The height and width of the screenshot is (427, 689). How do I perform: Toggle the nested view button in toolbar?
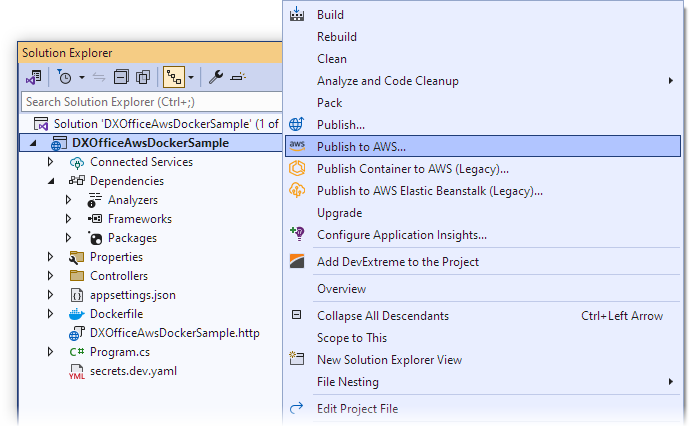(172, 77)
